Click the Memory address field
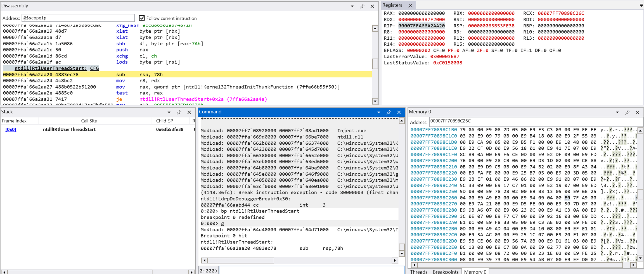Screen dimensions: 644x274 (535, 121)
